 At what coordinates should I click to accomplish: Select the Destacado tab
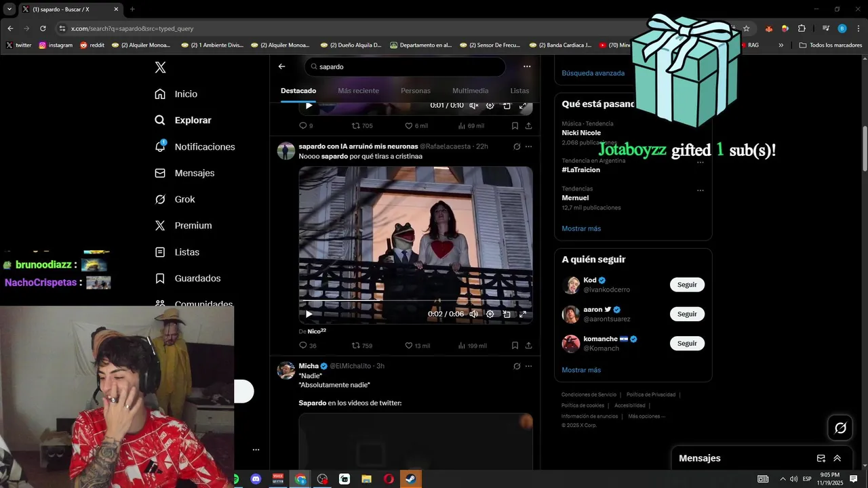pos(298,91)
